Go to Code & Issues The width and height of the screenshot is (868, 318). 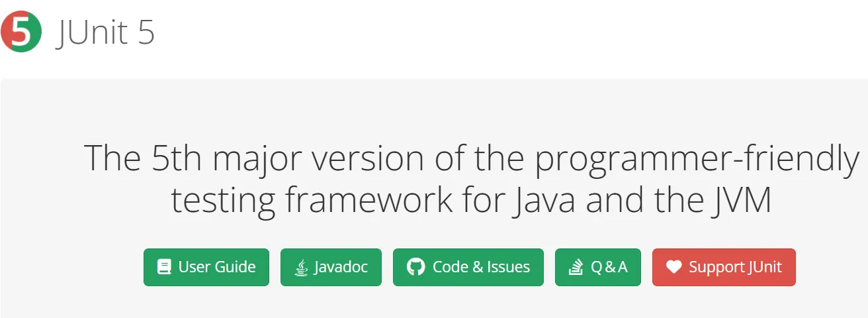[468, 267]
